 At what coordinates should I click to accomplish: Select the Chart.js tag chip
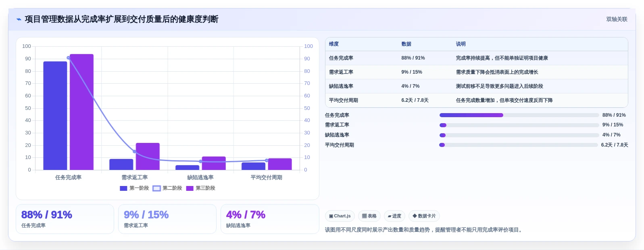(340, 216)
